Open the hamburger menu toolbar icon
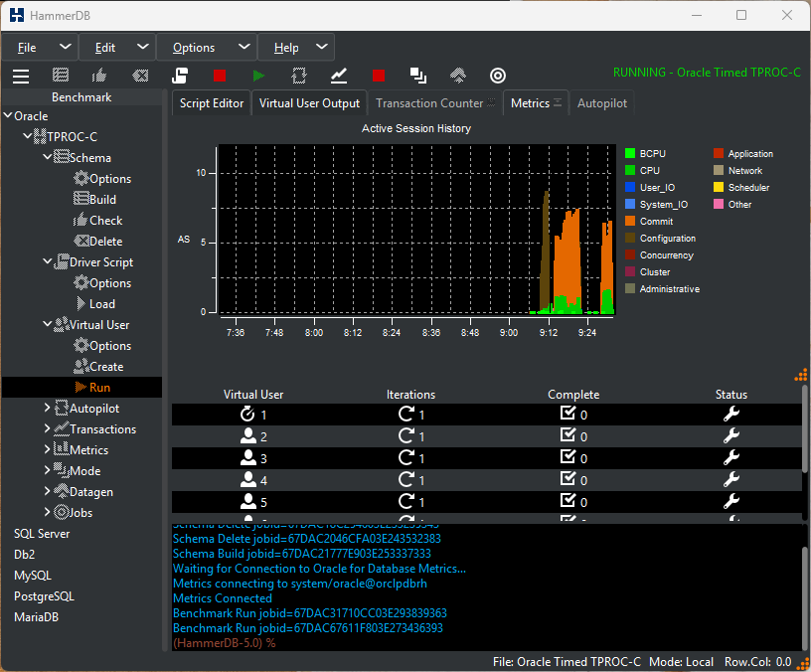811x672 pixels. tap(21, 76)
